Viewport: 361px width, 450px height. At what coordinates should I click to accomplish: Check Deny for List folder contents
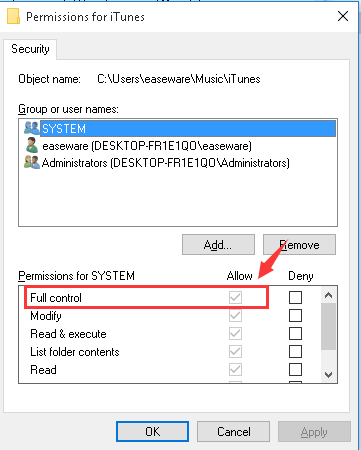click(295, 351)
